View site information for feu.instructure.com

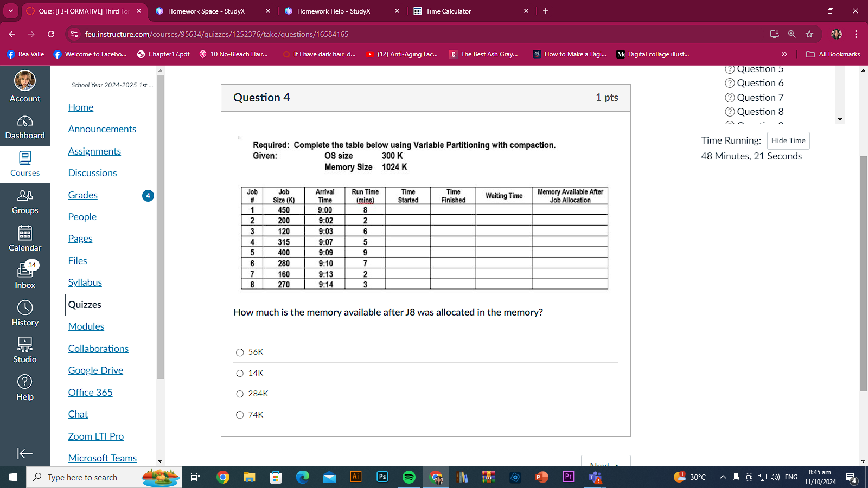point(74,34)
